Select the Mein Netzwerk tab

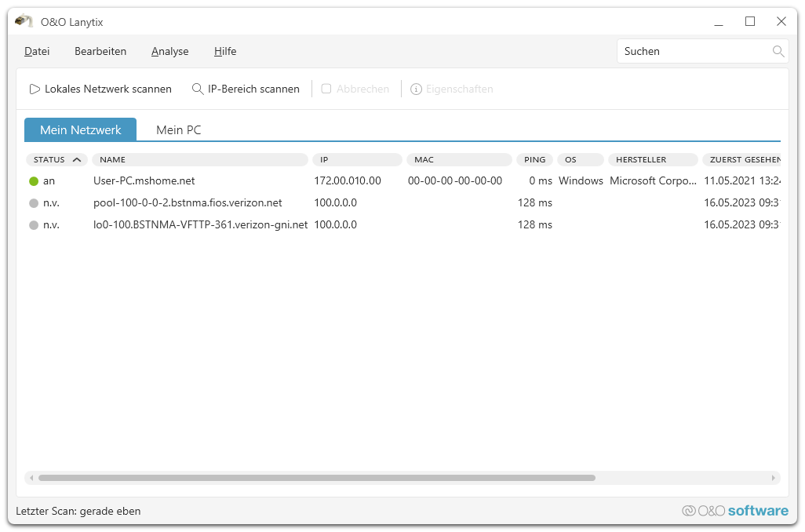click(x=80, y=130)
